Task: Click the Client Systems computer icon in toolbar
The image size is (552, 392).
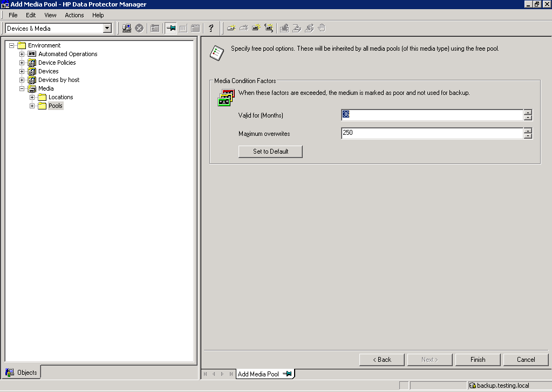Action: point(127,28)
